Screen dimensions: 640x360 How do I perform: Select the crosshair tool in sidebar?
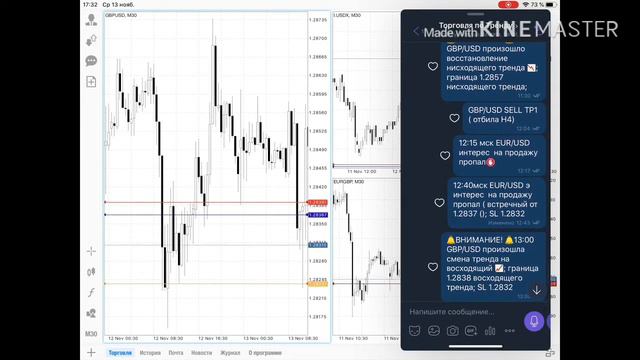coord(91,251)
